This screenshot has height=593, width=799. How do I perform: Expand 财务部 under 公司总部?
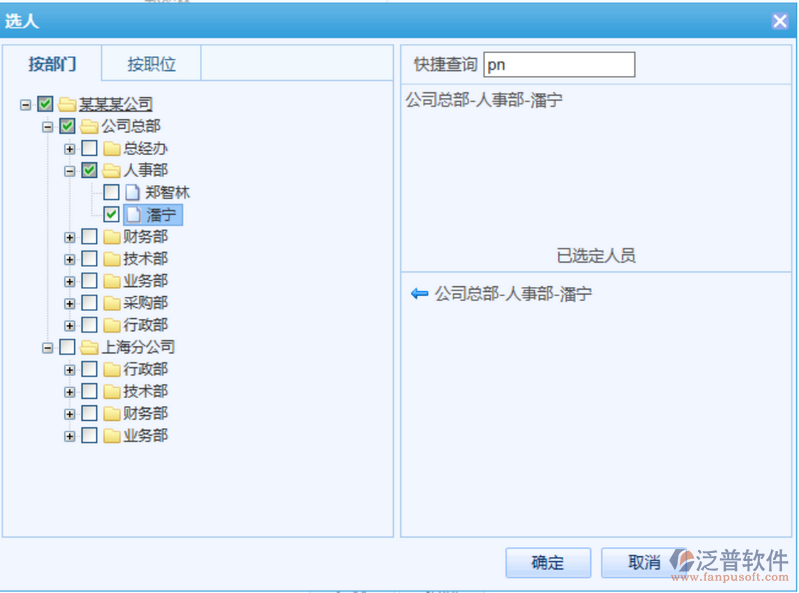(70, 237)
